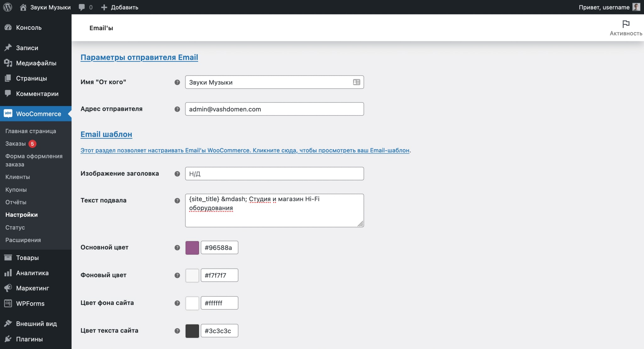Click help icon beside Цвет фона сайта
The height and width of the screenshot is (349, 644).
point(177,303)
